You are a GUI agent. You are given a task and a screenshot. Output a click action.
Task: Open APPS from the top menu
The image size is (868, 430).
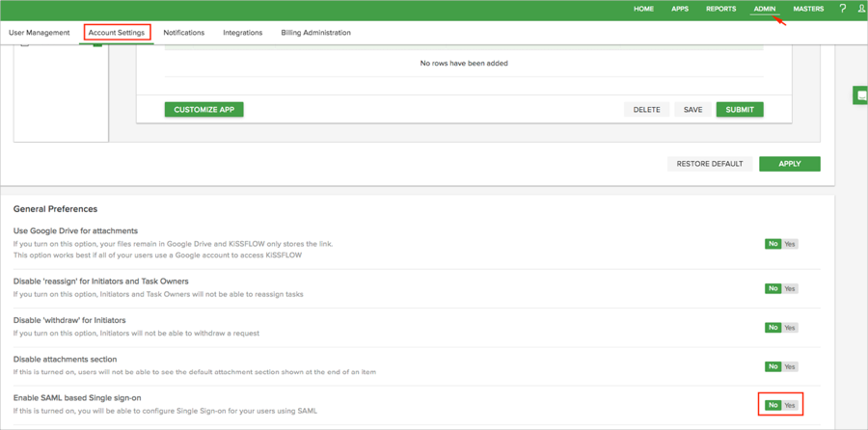680,9
